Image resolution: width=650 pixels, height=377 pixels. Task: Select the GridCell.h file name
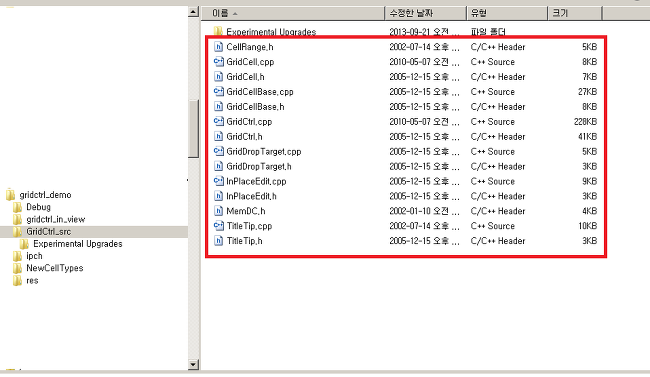click(x=245, y=77)
